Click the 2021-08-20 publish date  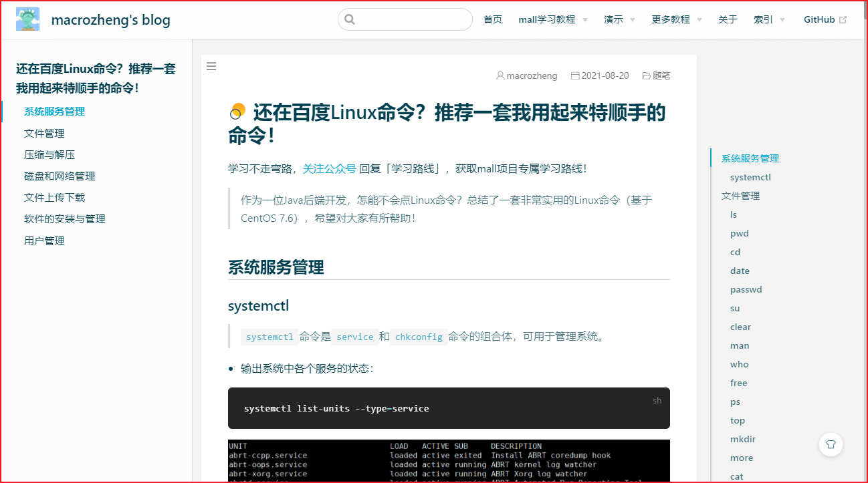pos(605,75)
